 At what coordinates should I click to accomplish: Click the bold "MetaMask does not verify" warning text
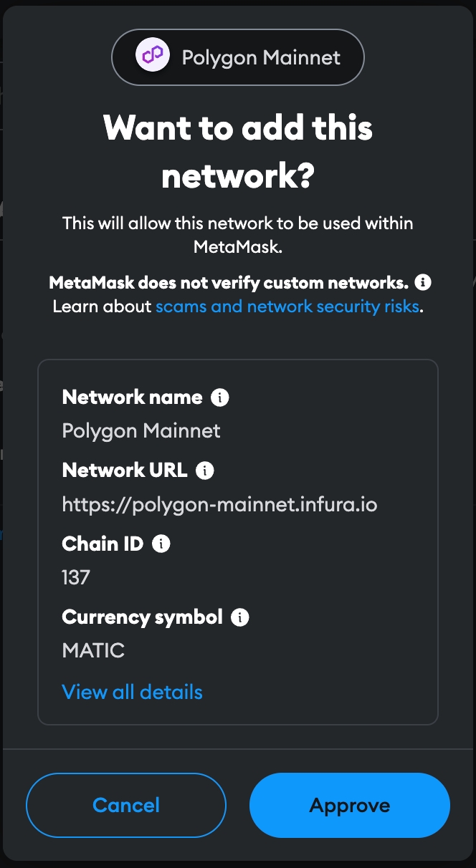point(229,282)
